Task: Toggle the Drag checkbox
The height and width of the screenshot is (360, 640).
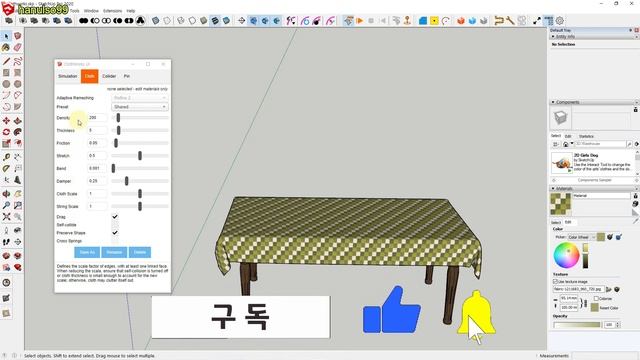Action: click(115, 217)
